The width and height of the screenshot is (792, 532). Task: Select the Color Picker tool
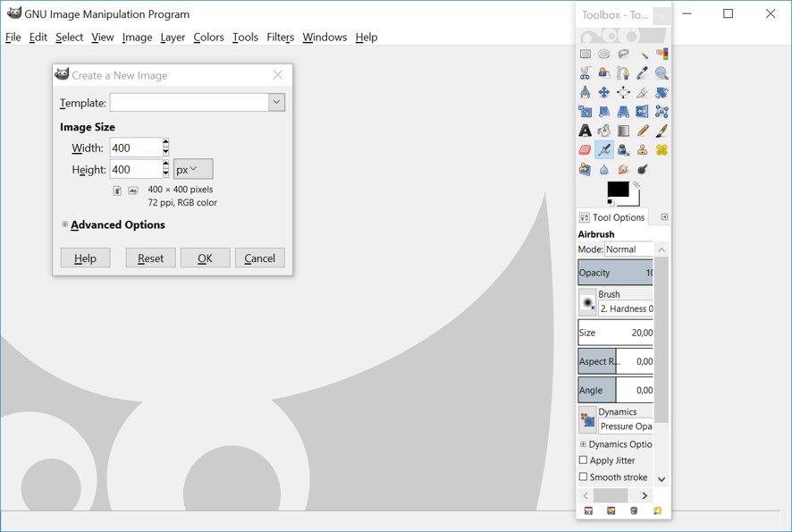coord(643,73)
